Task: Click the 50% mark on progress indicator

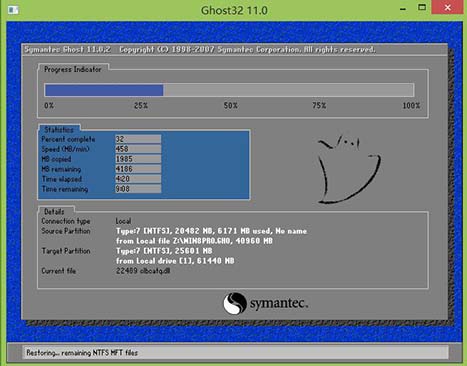Action: 231,106
